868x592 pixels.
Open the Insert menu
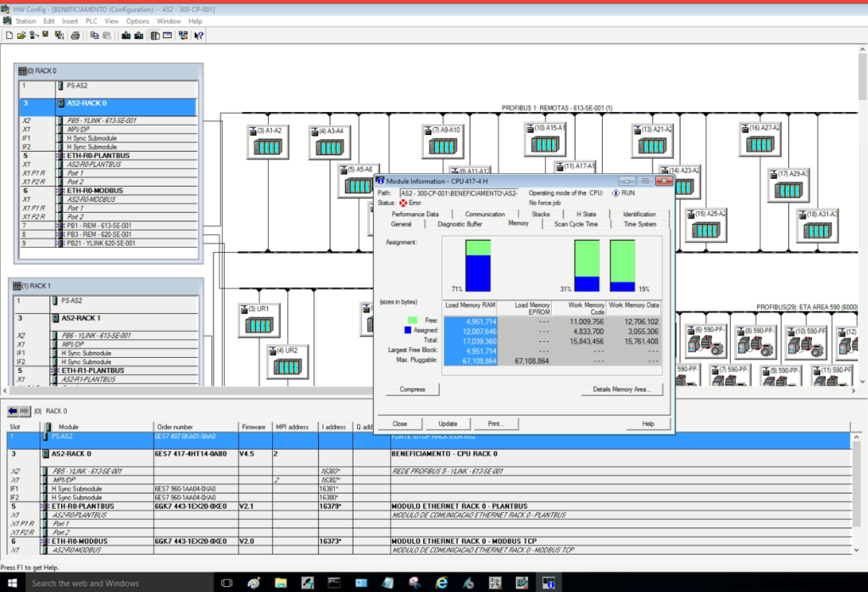(70, 21)
